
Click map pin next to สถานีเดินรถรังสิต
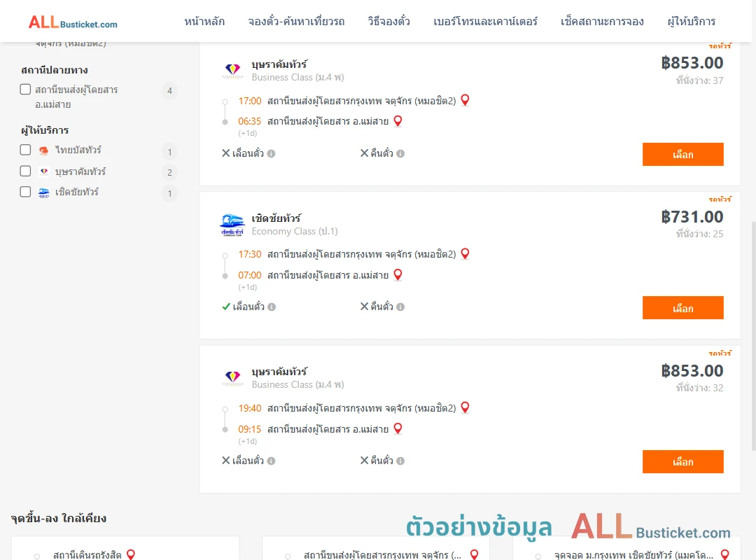131,554
